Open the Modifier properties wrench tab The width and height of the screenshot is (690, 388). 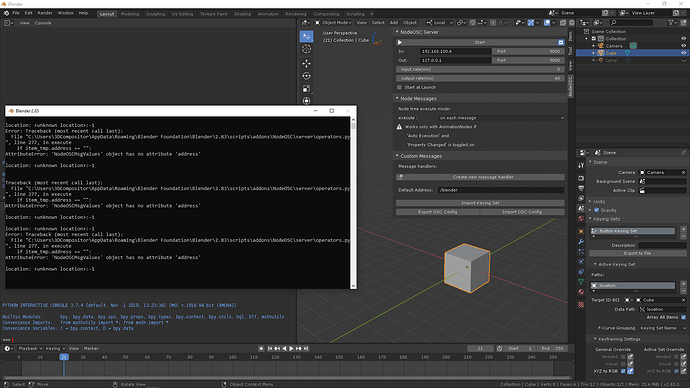(581, 242)
